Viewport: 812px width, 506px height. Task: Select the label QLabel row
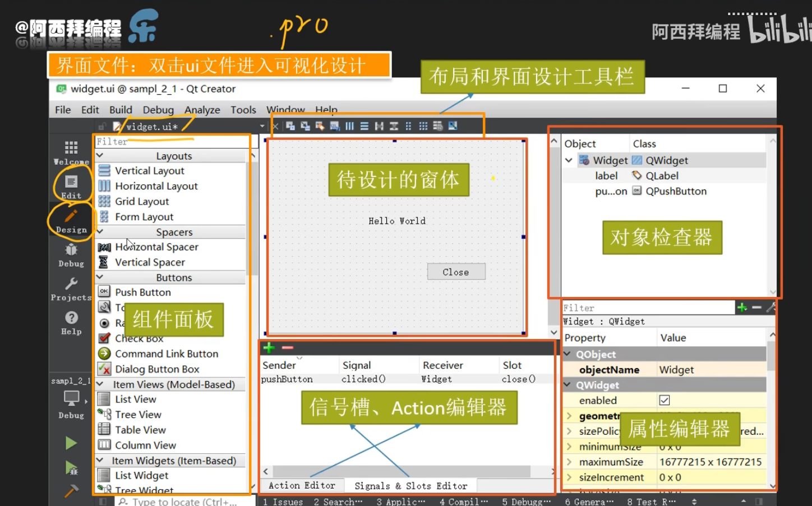[665, 175]
